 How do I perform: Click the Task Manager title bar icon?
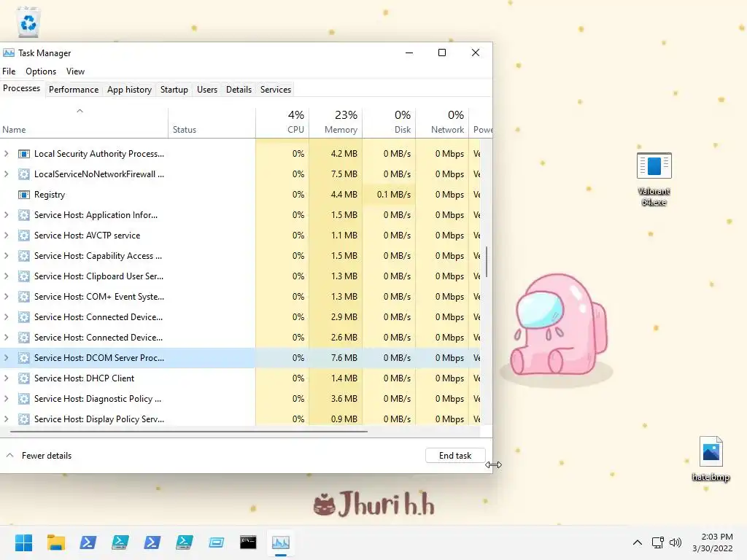pyautogui.click(x=9, y=52)
